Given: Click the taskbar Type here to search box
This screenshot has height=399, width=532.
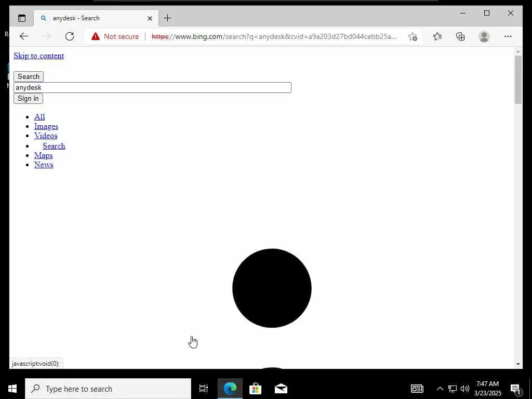Looking at the screenshot, I should click(x=108, y=389).
